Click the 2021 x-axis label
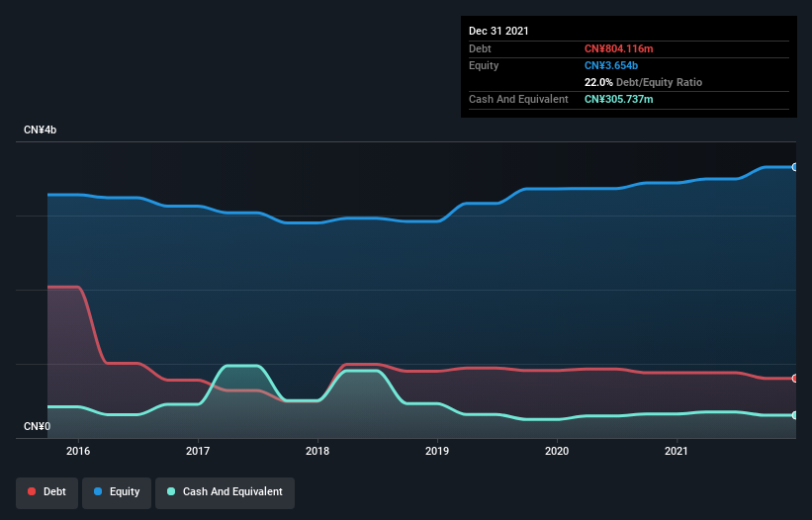812x520 pixels. tap(677, 451)
